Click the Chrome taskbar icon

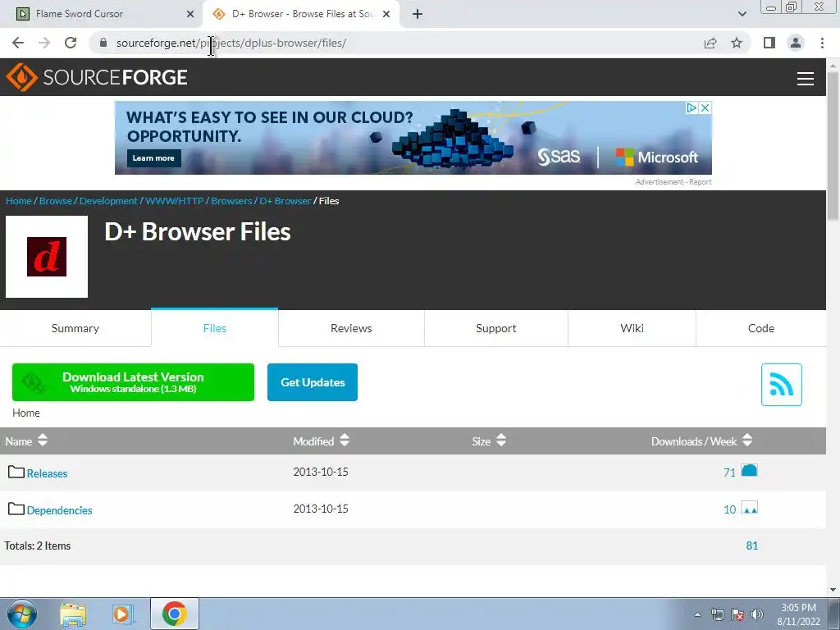pyautogui.click(x=174, y=614)
